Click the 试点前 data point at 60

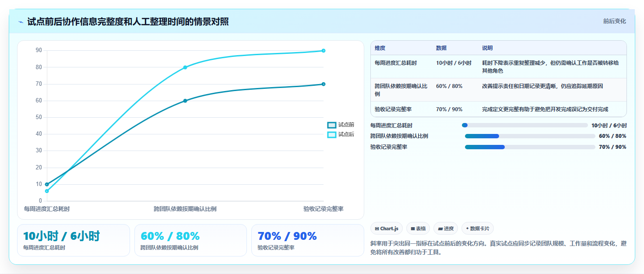(x=185, y=101)
